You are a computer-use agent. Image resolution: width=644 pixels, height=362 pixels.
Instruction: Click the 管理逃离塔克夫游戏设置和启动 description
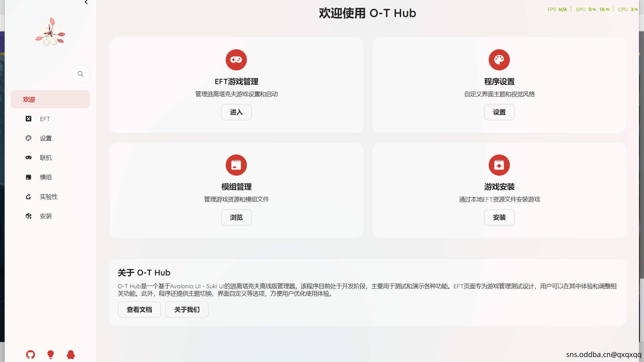(x=236, y=94)
